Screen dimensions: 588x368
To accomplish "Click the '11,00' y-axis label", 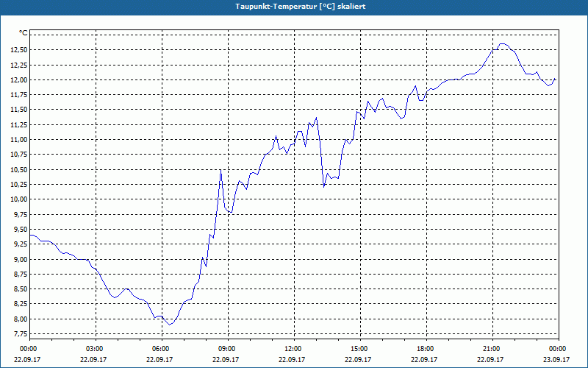I will point(19,140).
